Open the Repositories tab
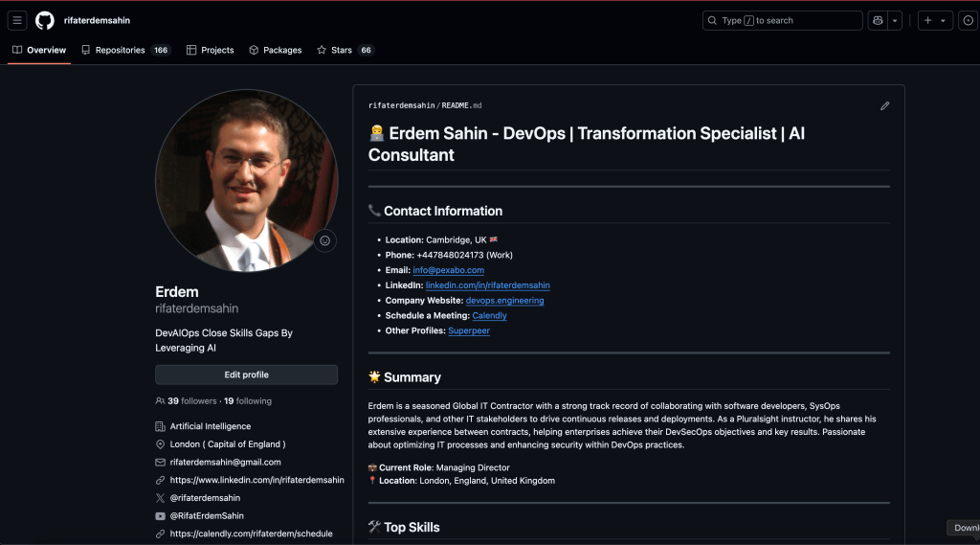This screenshot has height=545, width=980. coord(125,50)
